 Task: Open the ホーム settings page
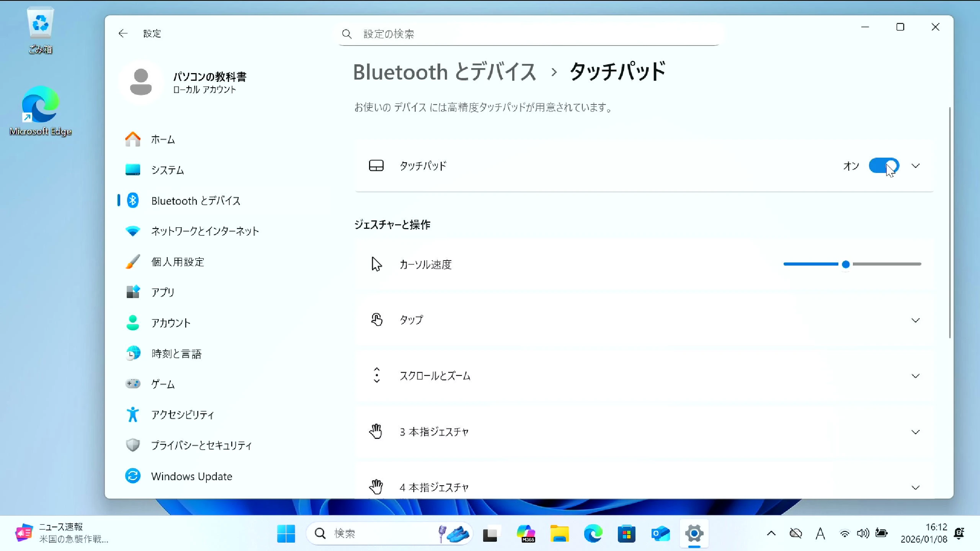pos(163,140)
